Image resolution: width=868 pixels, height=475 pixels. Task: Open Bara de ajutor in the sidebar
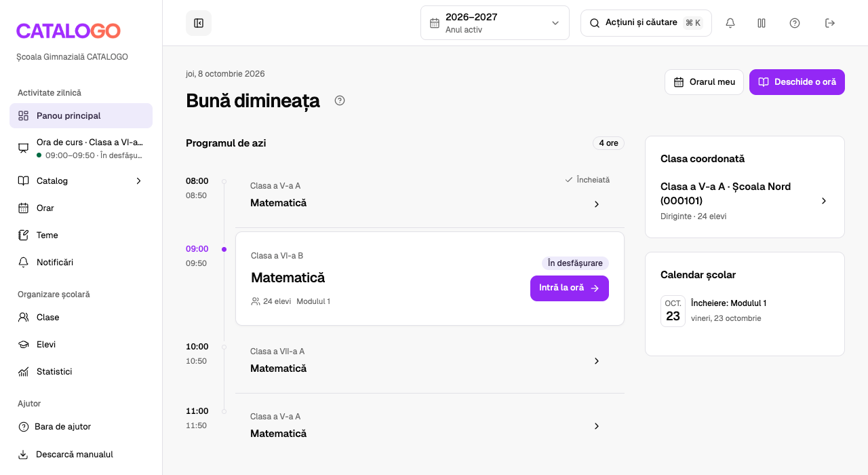pyautogui.click(x=81, y=427)
